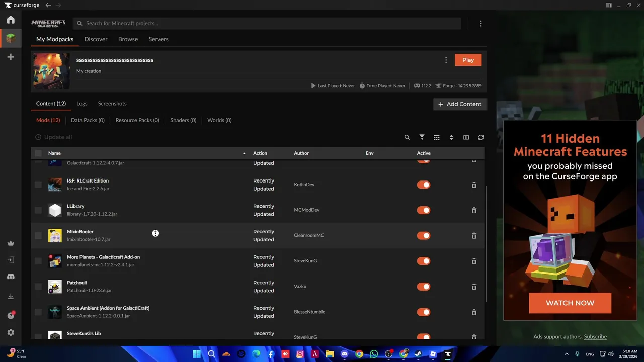Click the mod list vertical scrollbar
This screenshot has height=362, width=644.
tap(486, 244)
